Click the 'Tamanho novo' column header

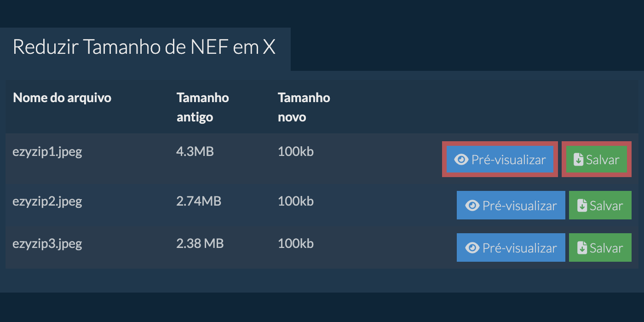[304, 107]
